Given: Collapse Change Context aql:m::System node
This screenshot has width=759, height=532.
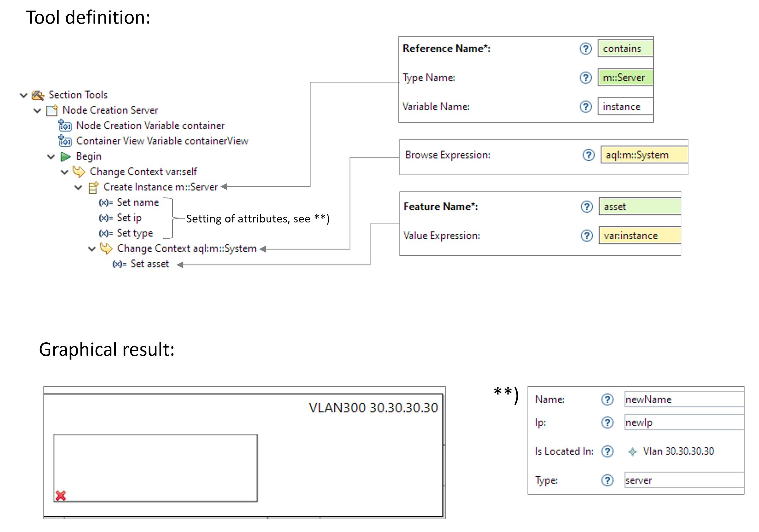Looking at the screenshot, I should click(92, 249).
